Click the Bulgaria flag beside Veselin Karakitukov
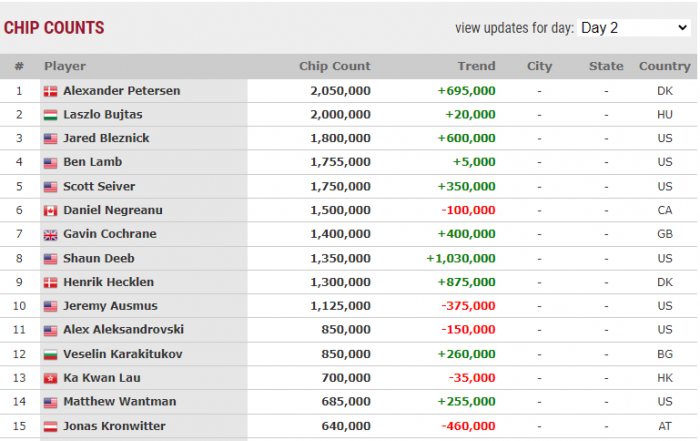The height and width of the screenshot is (441, 700). click(50, 355)
